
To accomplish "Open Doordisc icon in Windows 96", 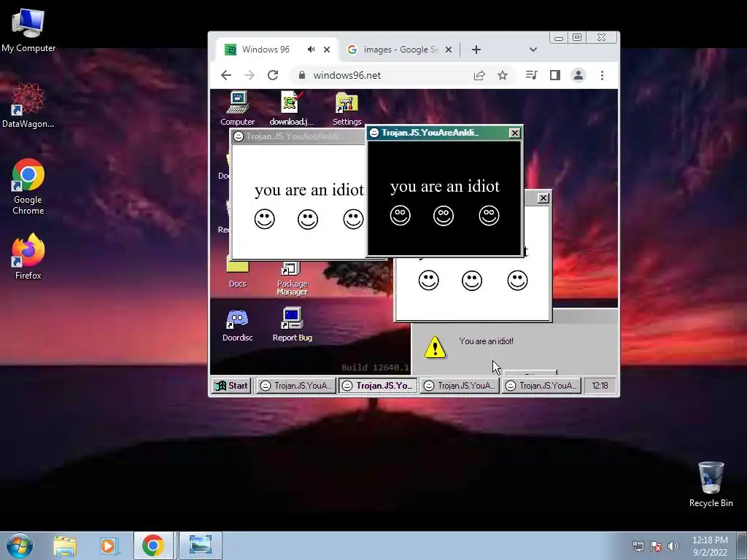I will [237, 325].
